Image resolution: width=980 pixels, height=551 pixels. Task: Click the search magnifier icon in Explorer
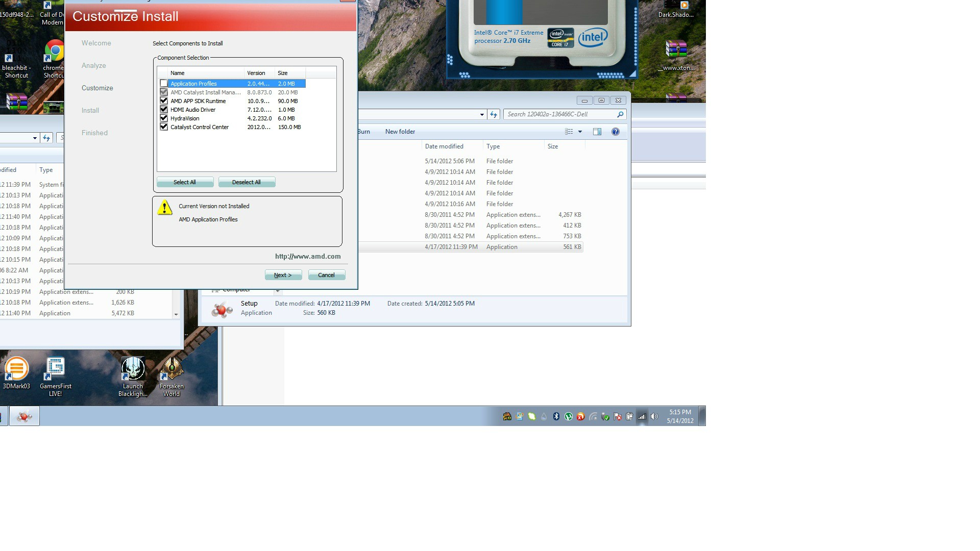click(x=620, y=114)
